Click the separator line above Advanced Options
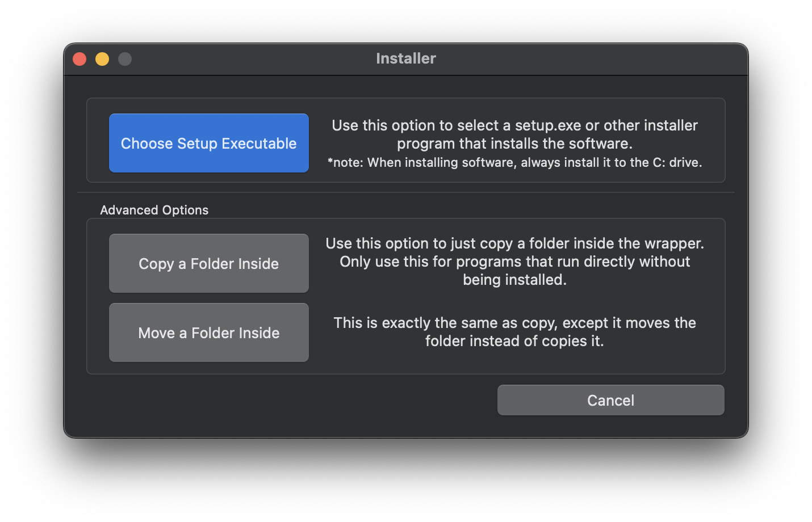The width and height of the screenshot is (812, 522). [405, 192]
